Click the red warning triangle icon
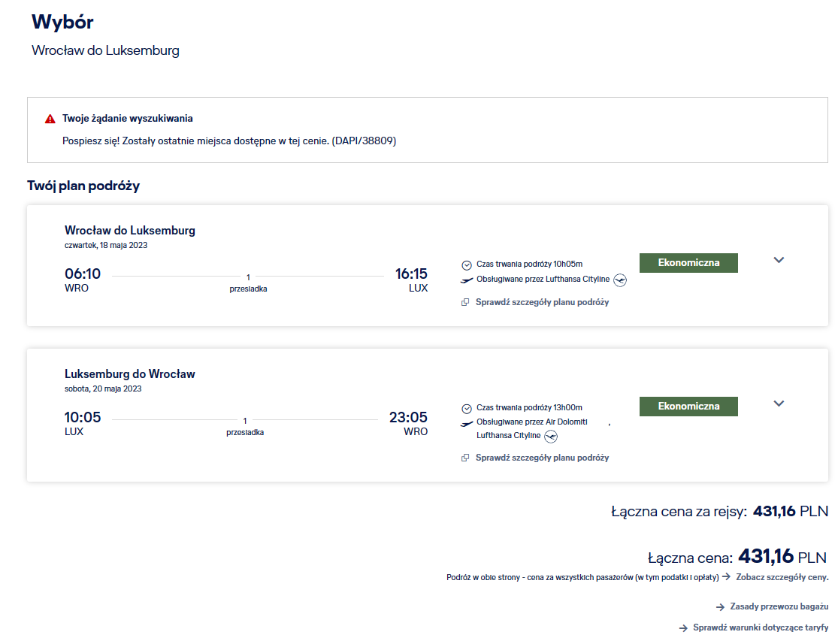This screenshot has width=838, height=644. pyautogui.click(x=50, y=119)
